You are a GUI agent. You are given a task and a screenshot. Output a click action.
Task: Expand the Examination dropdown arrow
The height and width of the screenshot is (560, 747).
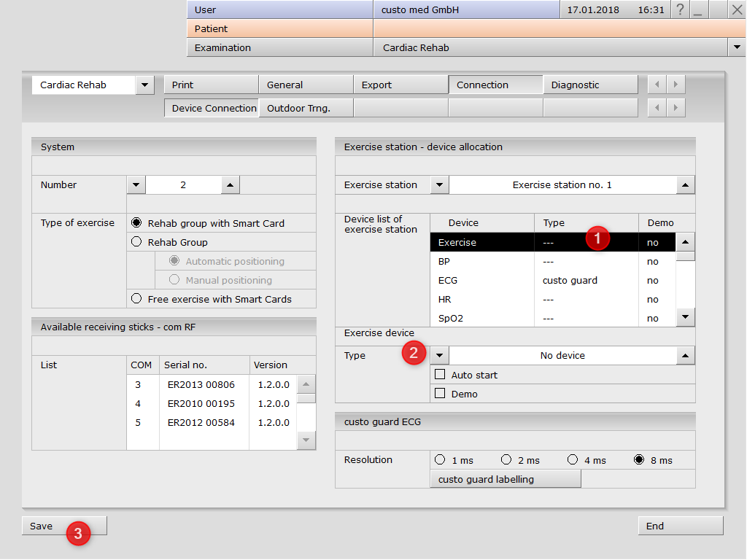[x=737, y=47]
